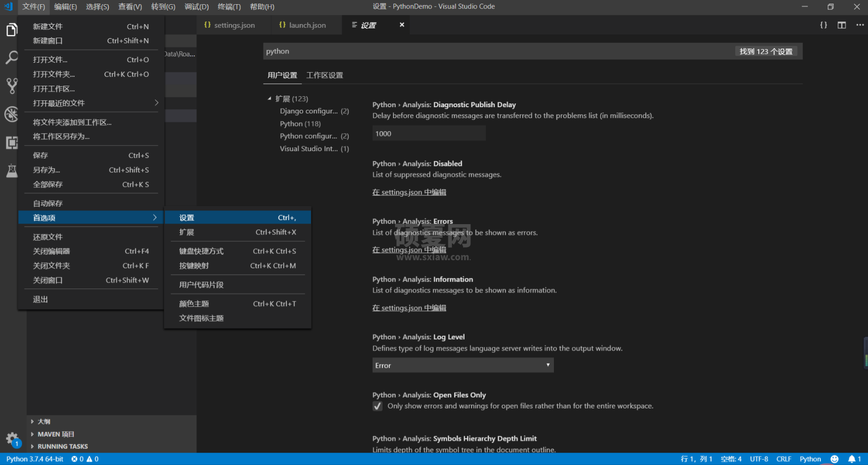This screenshot has height=465, width=868.
Task: Switch to the launch.json tab
Action: point(307,25)
